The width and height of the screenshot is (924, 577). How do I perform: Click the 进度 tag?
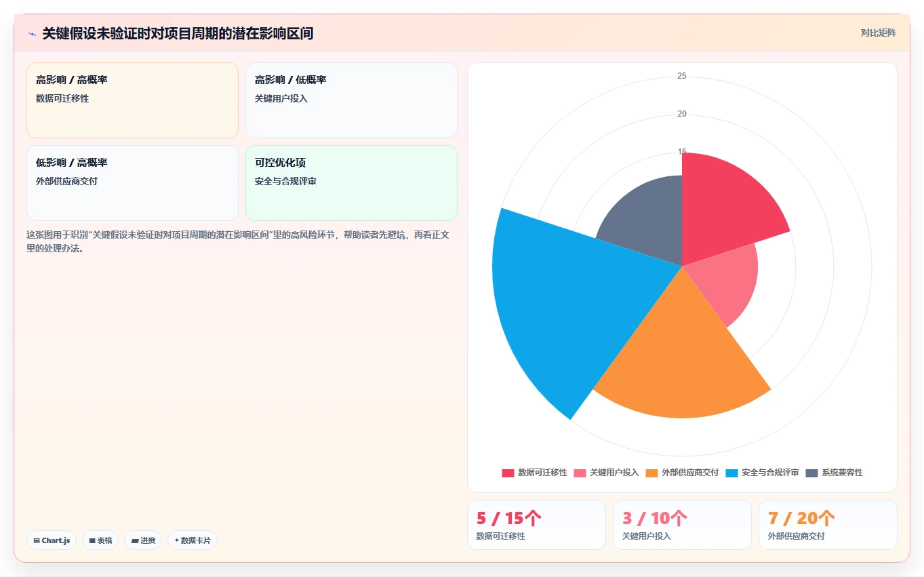pyautogui.click(x=143, y=540)
